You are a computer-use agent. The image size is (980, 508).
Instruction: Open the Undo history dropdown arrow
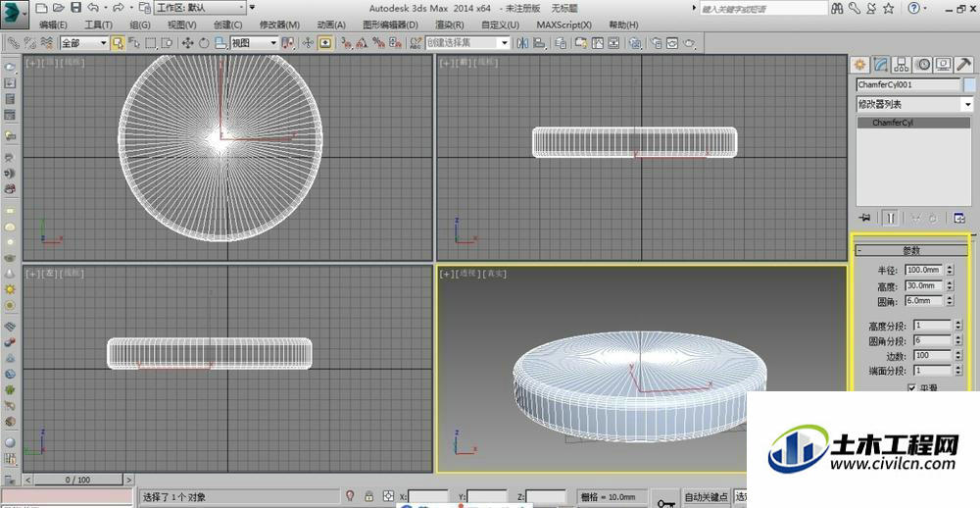105,8
